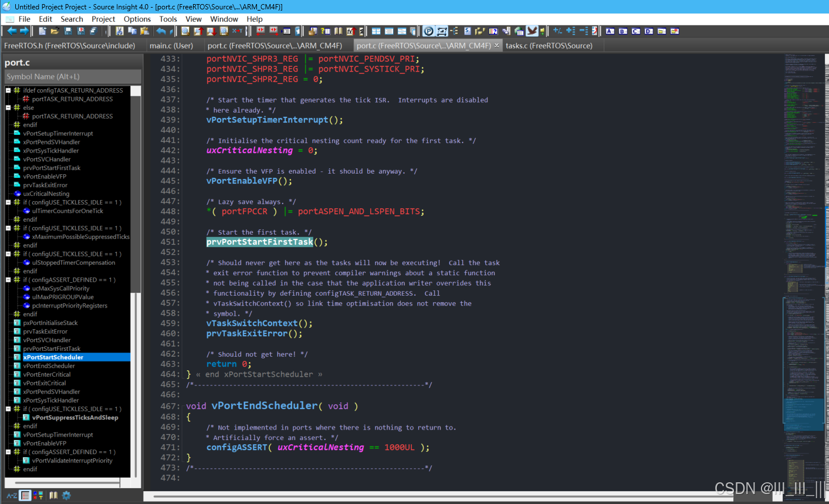Click the Symbol Name (Alt+L) search field
This screenshot has width=829, height=504.
click(x=73, y=77)
